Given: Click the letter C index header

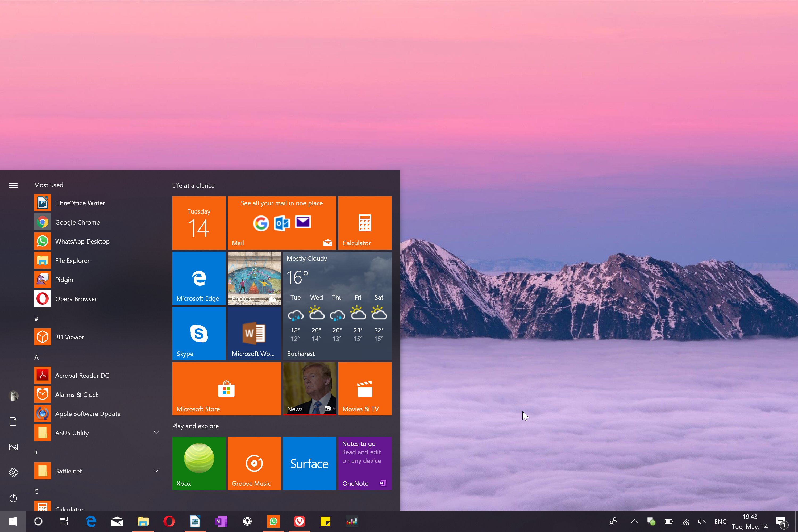Looking at the screenshot, I should tap(36, 491).
